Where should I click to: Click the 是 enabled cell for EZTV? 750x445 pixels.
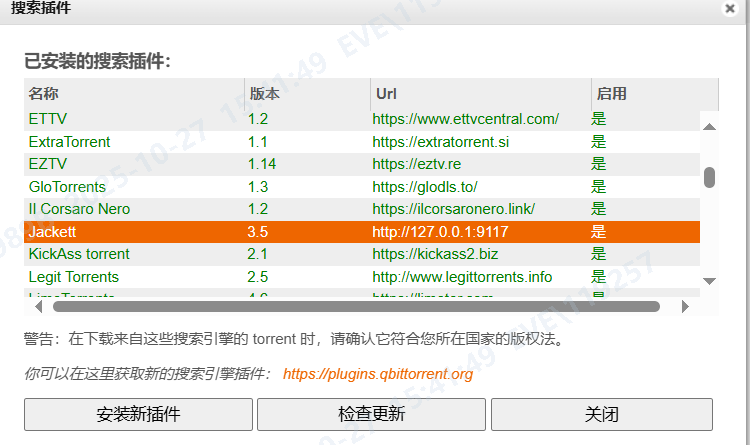point(598,164)
